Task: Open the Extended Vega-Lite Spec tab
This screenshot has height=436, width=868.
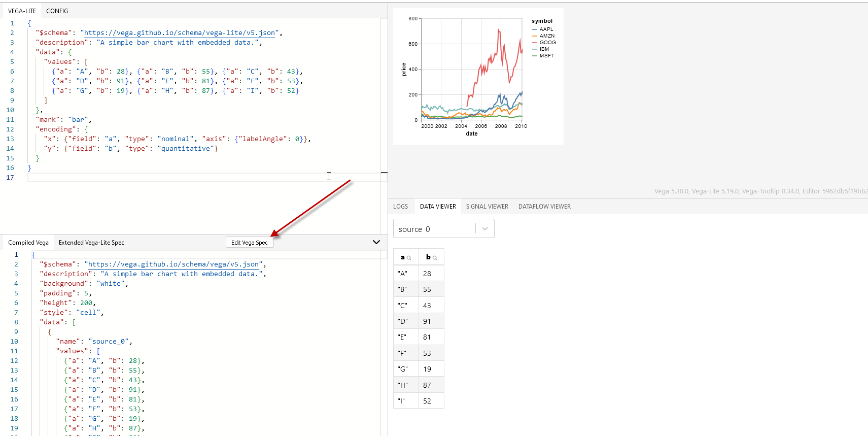Action: [x=91, y=243]
